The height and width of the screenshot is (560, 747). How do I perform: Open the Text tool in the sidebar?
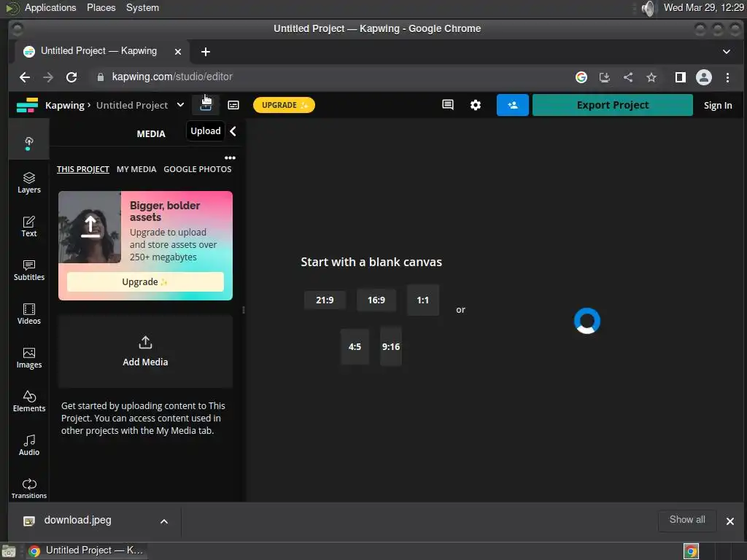coord(29,227)
